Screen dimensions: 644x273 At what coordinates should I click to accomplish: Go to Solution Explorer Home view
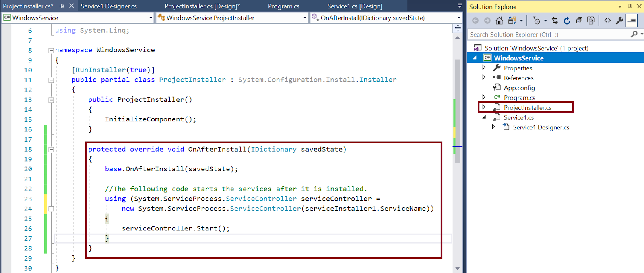[500, 21]
